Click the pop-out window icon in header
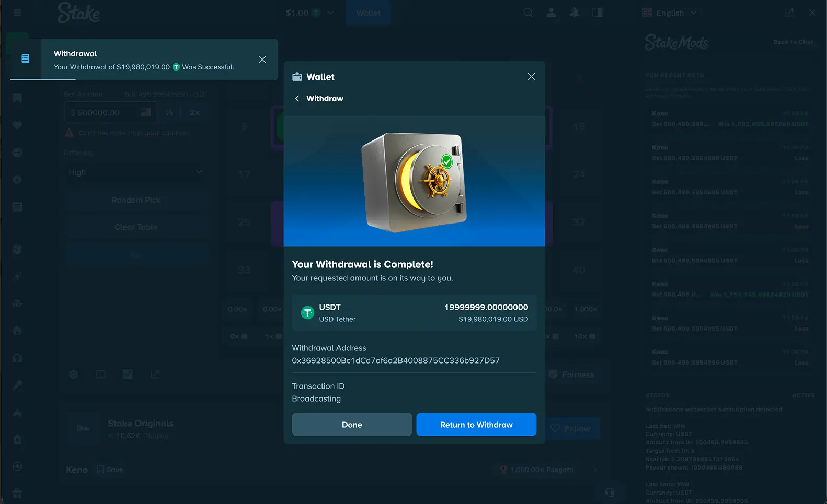The width and height of the screenshot is (827, 504). click(789, 13)
